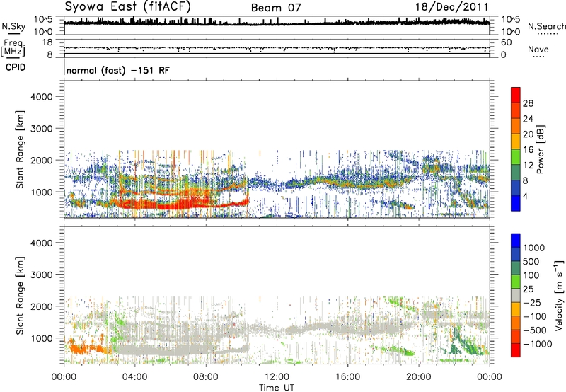The width and height of the screenshot is (566, 392).
Task: Click the 'normal (fast) -151 RF' text
Action: (117, 70)
